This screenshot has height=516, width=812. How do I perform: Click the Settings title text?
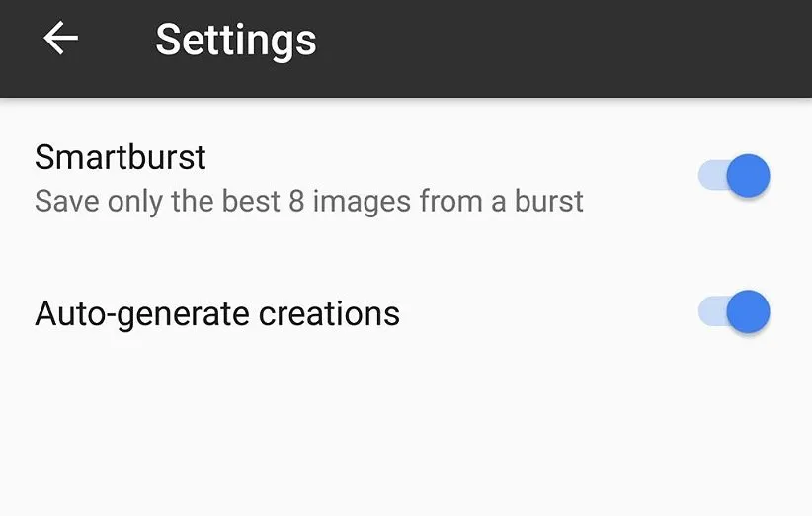click(x=236, y=41)
